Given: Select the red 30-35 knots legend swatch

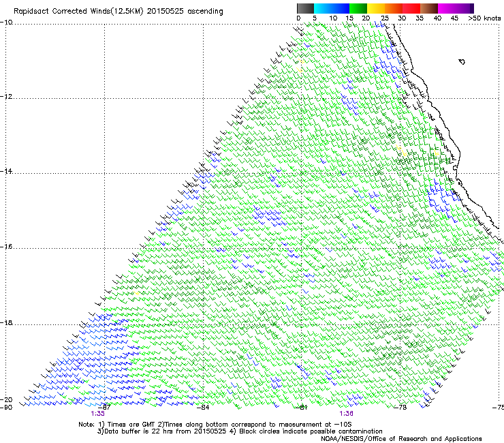Looking at the screenshot, I should tap(411, 8).
